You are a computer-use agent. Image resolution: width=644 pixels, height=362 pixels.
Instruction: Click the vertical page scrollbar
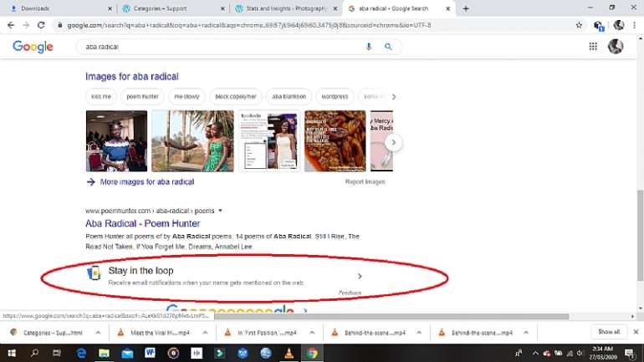pos(640,236)
